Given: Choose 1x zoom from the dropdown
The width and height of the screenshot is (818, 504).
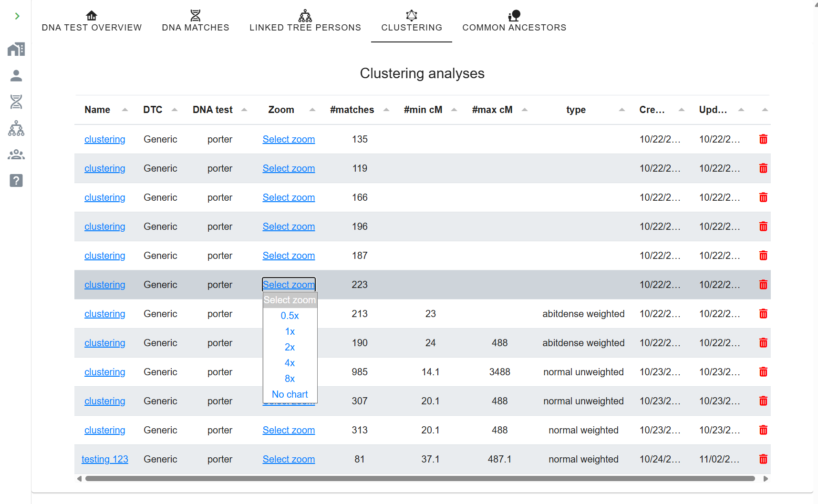Looking at the screenshot, I should point(290,331).
